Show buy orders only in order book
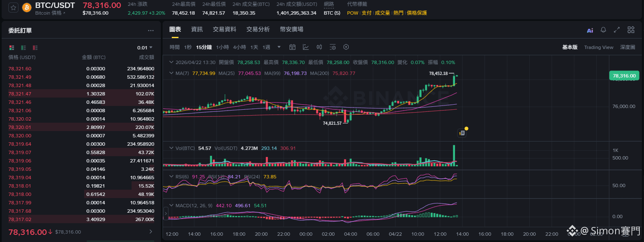 point(23,48)
